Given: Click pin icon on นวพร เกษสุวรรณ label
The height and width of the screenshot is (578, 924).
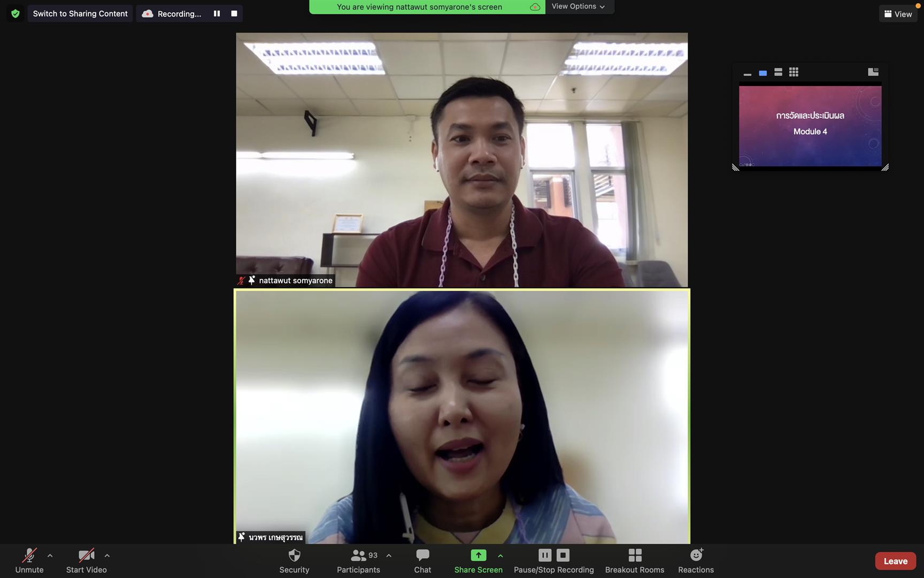Looking at the screenshot, I should (x=242, y=537).
